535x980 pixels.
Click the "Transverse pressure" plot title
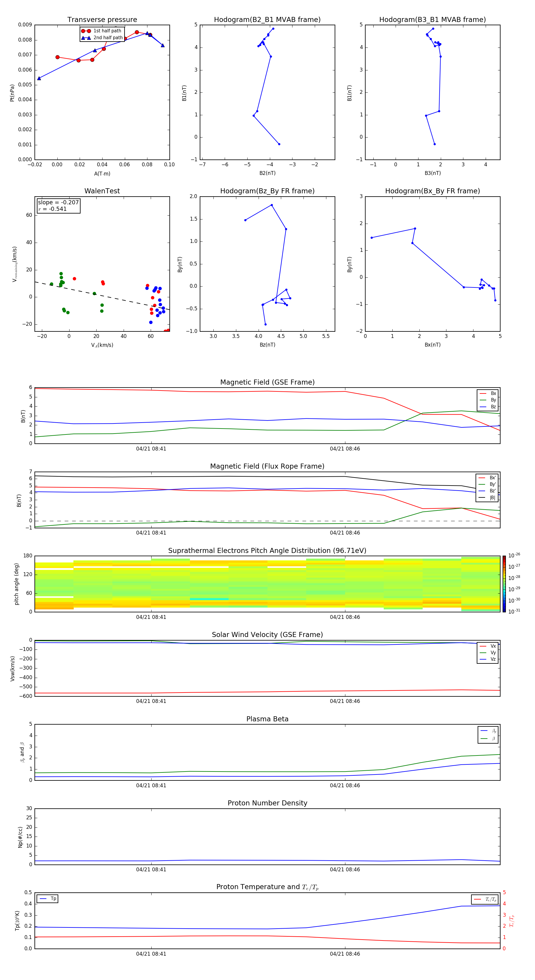(102, 20)
